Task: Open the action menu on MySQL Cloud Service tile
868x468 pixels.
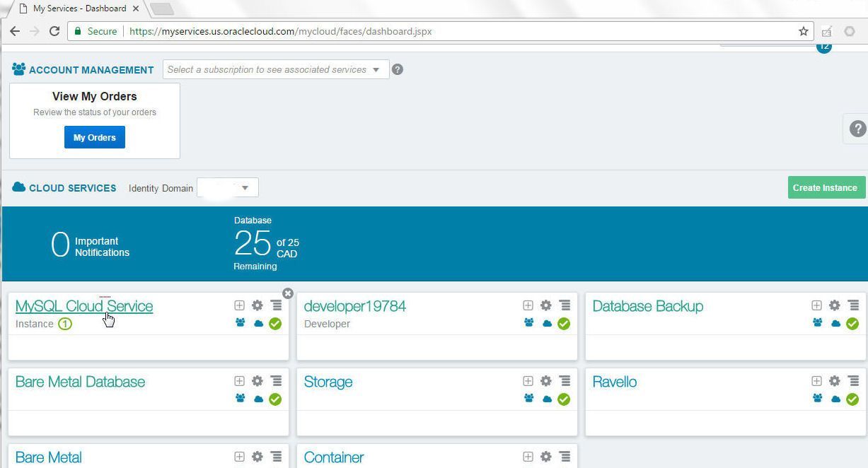Action: (x=276, y=305)
